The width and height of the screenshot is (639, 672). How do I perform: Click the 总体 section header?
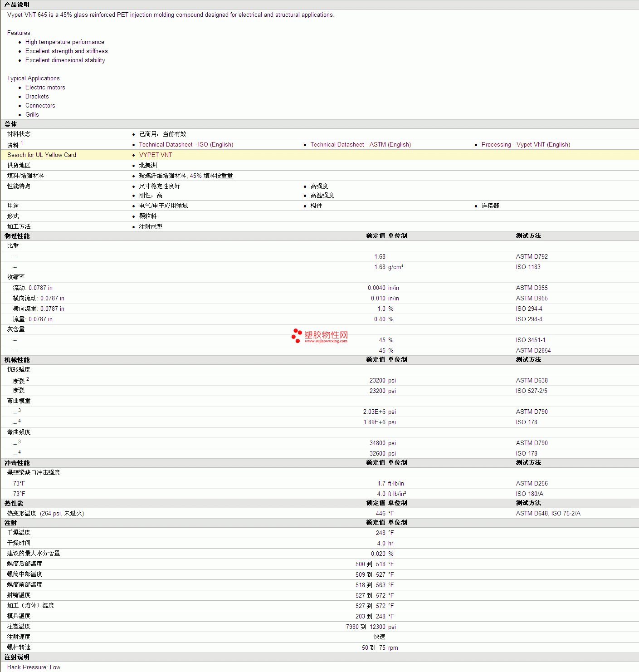(10, 124)
